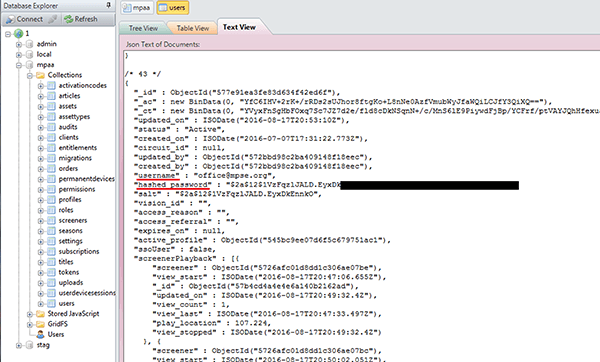Switch to Table View tab
The image size is (600, 362).
pos(192,28)
